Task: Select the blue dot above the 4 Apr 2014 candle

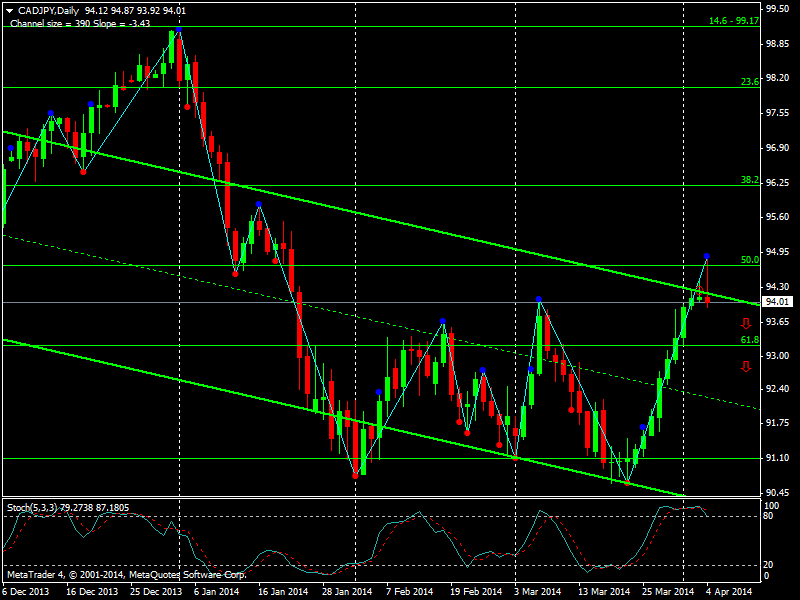Action: (707, 256)
